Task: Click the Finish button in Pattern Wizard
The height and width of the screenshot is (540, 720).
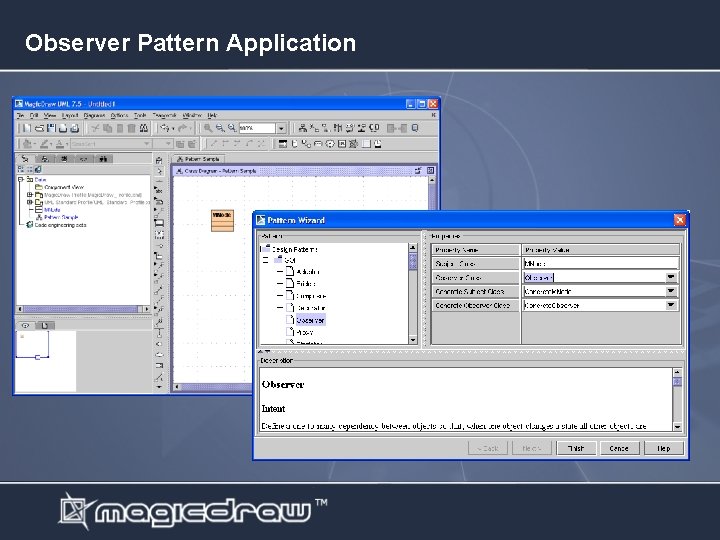Action: [x=576, y=448]
